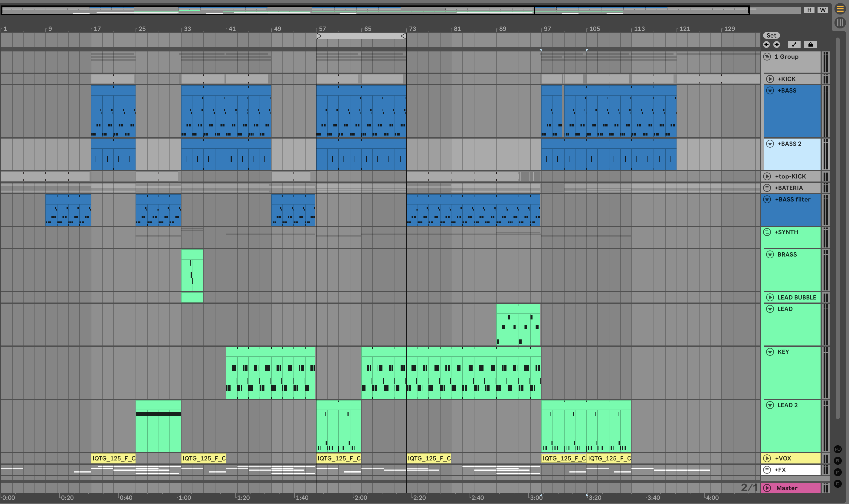Click the Lock Envelopes padlock icon
The width and height of the screenshot is (849, 504).
tap(810, 44)
